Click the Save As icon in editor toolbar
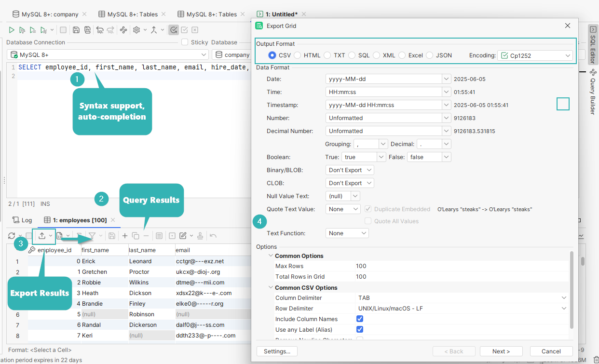This screenshot has height=364, width=599. click(87, 30)
